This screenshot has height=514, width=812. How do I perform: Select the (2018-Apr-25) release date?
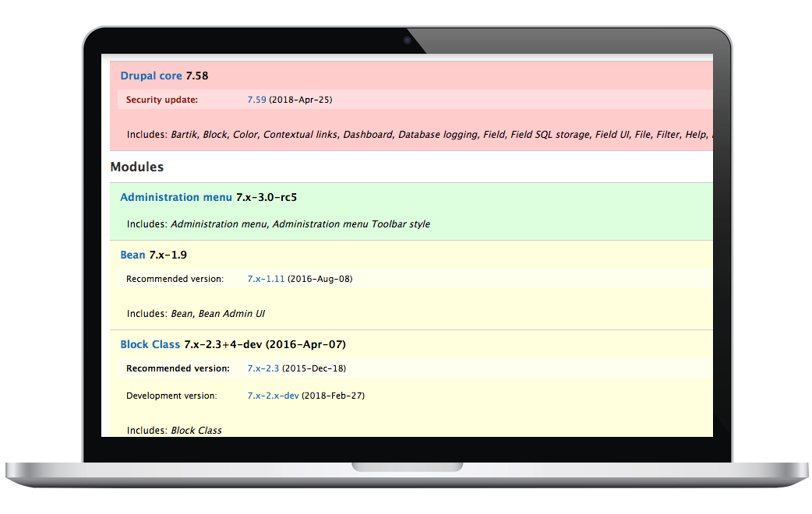pyautogui.click(x=300, y=100)
